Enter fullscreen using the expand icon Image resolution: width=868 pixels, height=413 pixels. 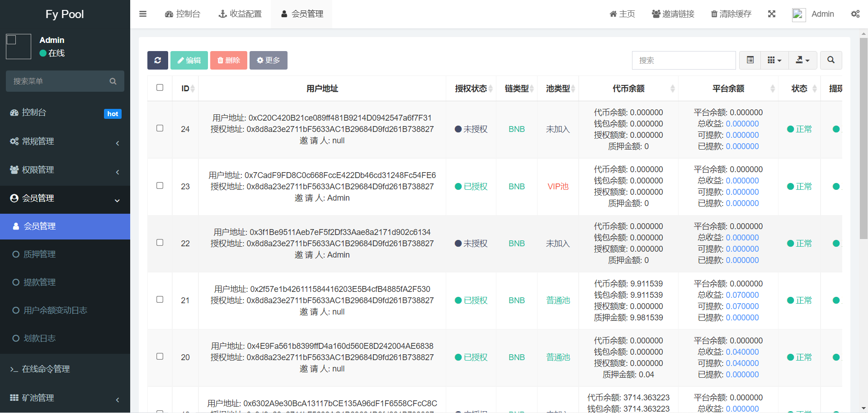pyautogui.click(x=772, y=14)
